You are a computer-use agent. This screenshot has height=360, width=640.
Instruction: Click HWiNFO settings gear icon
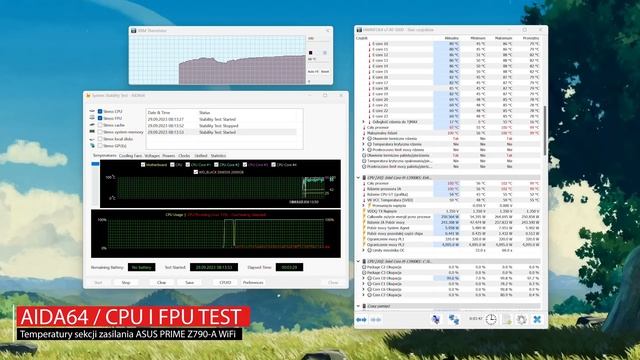click(x=522, y=320)
